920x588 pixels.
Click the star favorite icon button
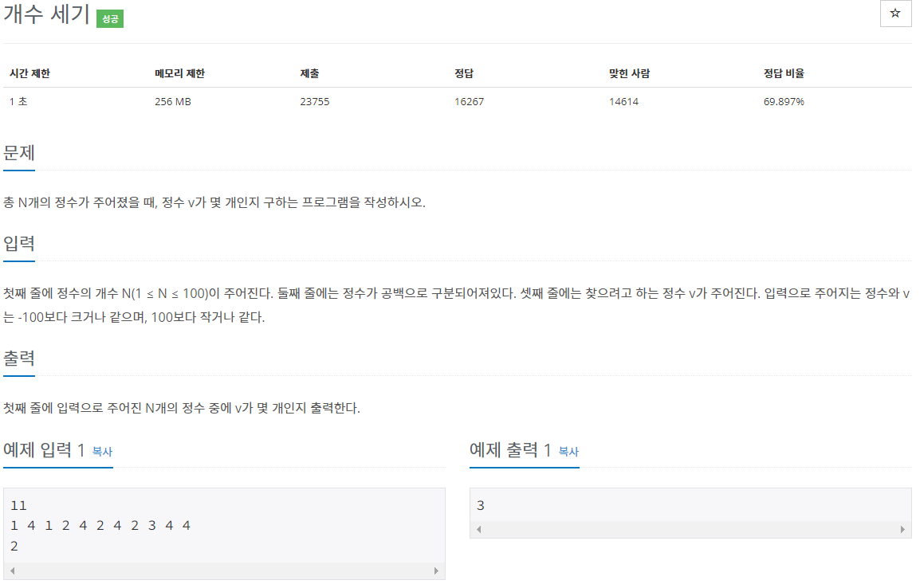click(x=894, y=14)
